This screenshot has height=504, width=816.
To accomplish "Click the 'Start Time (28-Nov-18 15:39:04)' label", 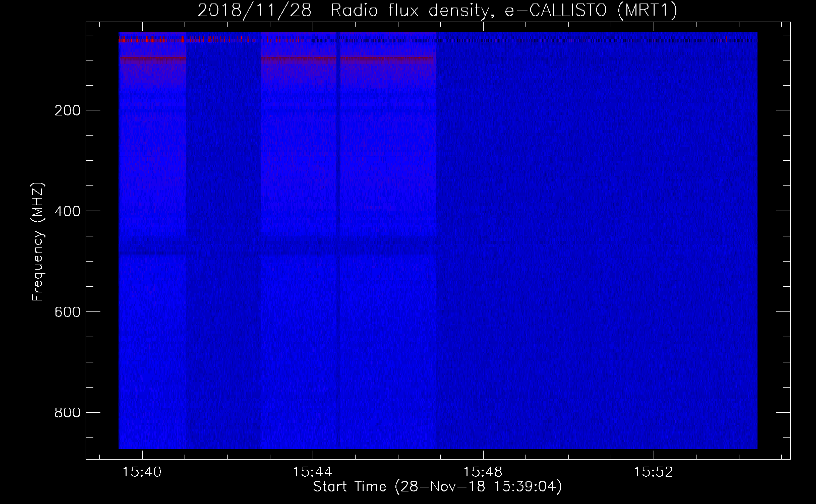I will click(x=437, y=487).
